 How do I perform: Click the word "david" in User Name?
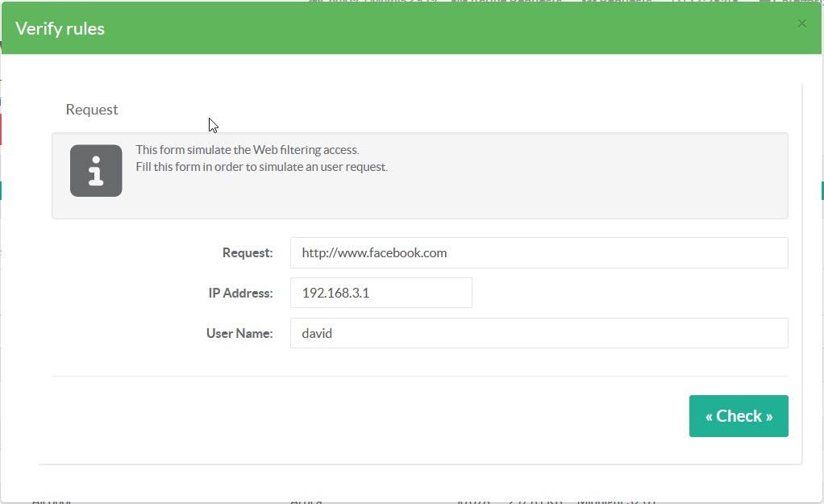pyautogui.click(x=317, y=333)
